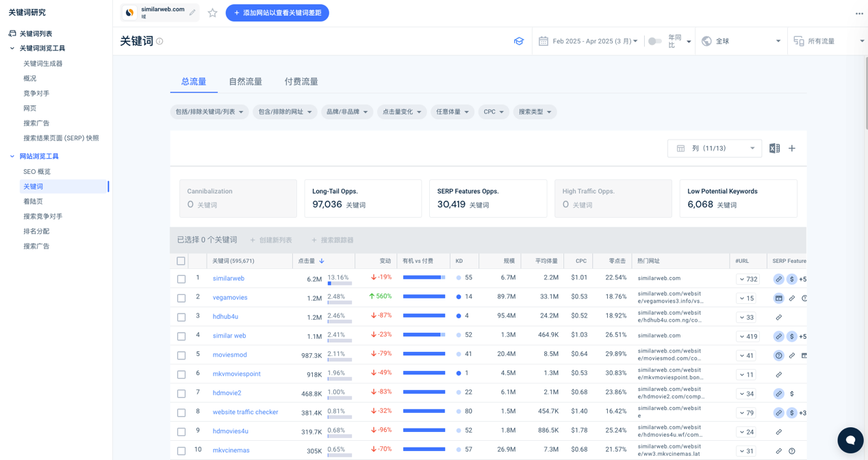Open the vegamovies keyword link

point(230,298)
